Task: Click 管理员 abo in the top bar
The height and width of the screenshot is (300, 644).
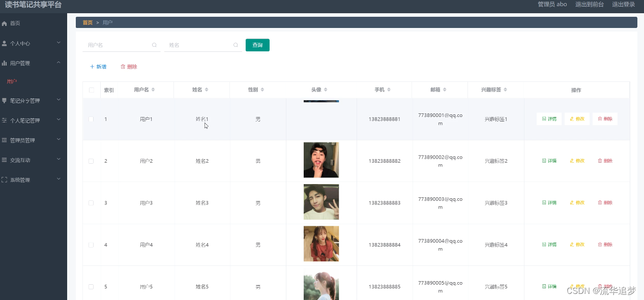Action: pos(552,4)
